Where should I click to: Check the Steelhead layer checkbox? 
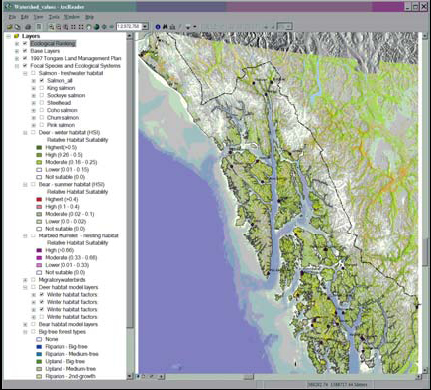coord(42,103)
